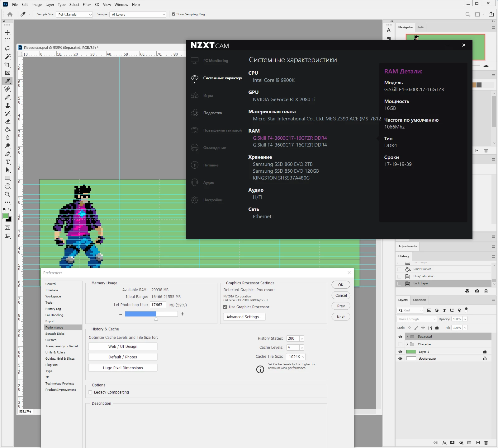Screen dimensions: 498x448
Task: Open the Layer menu
Action: 50,5
